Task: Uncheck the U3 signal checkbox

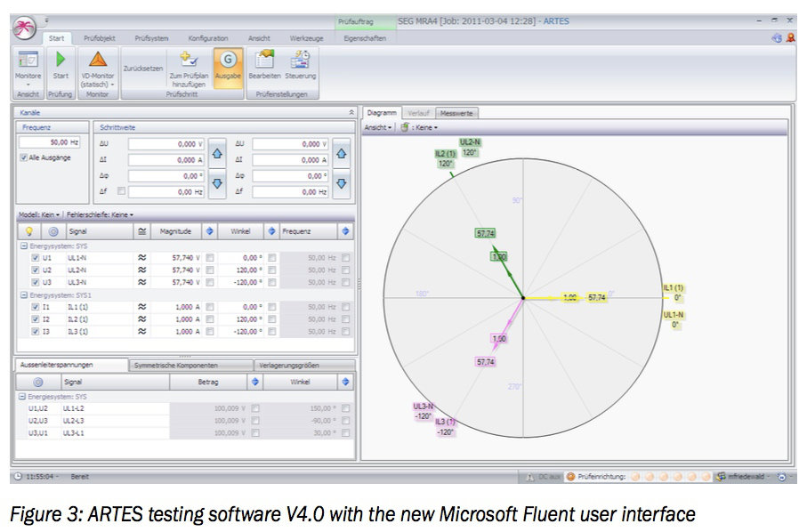Action: pos(35,282)
